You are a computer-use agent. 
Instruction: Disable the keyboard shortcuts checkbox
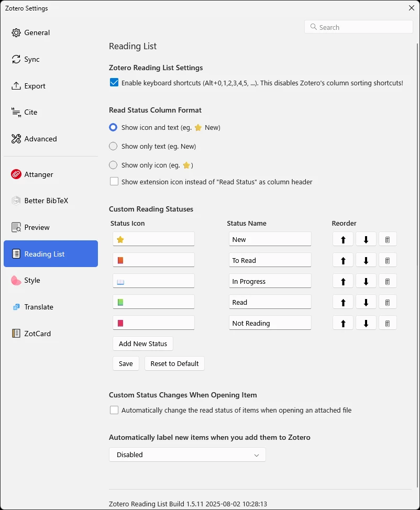(114, 83)
